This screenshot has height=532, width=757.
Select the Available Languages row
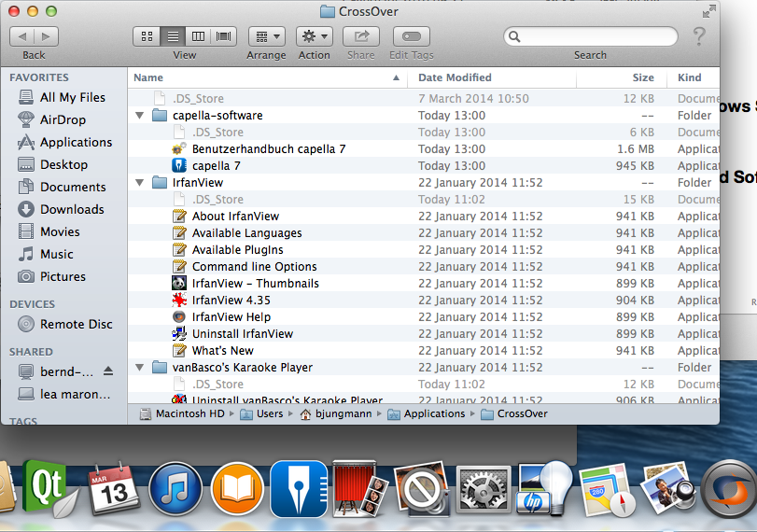(x=424, y=232)
